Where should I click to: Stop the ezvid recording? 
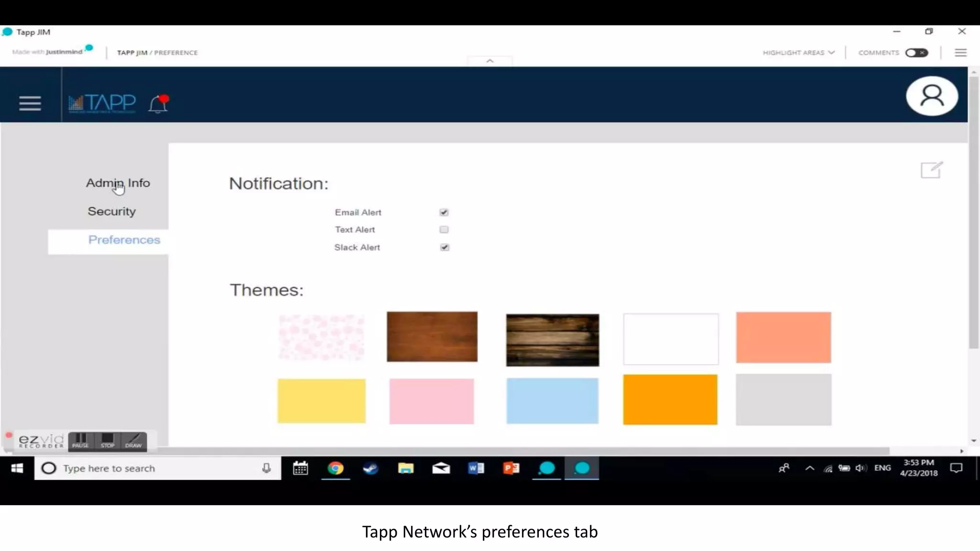point(107,441)
